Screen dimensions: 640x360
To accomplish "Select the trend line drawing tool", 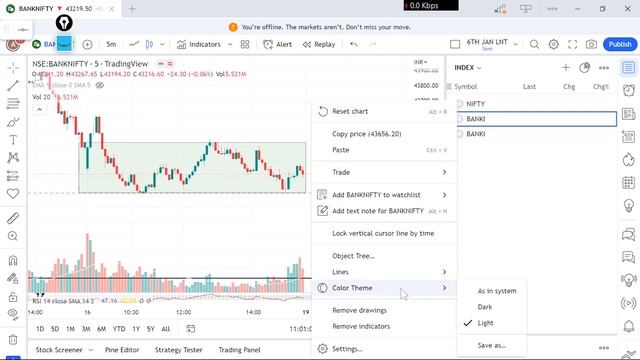I will click(13, 85).
